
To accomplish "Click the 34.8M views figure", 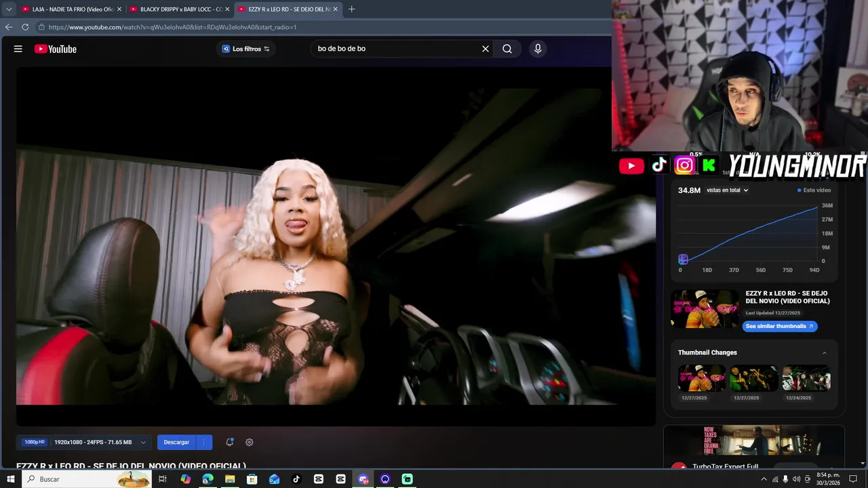I will pyautogui.click(x=689, y=190).
